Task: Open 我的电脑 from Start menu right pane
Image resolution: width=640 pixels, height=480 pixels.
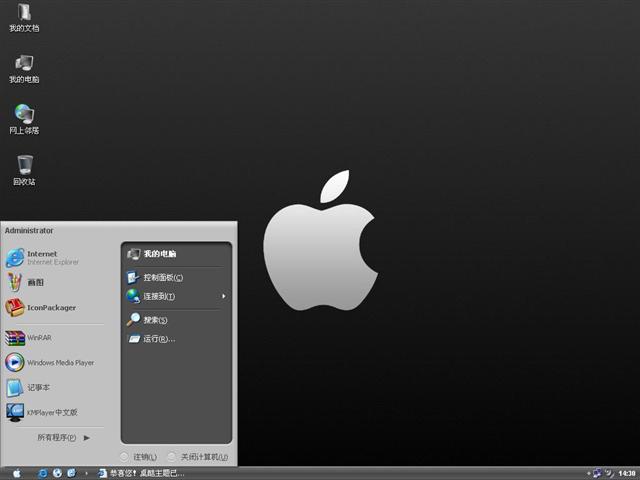Action: click(159, 254)
